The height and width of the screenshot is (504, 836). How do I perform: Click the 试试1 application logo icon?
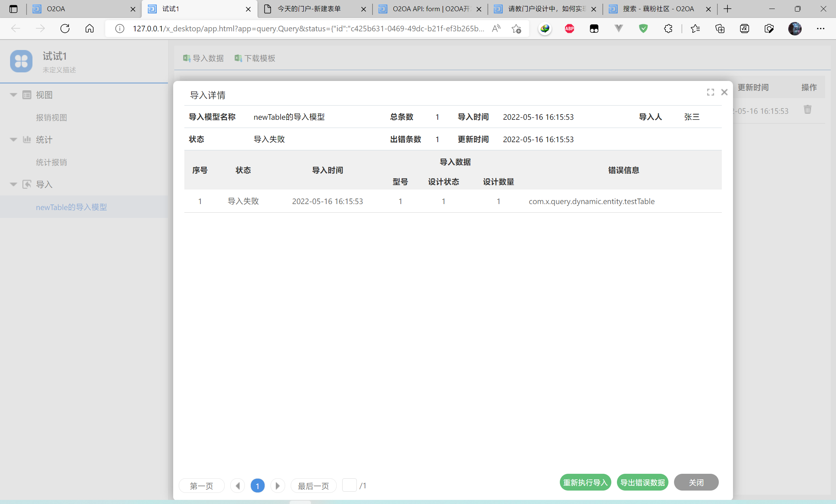tap(21, 61)
